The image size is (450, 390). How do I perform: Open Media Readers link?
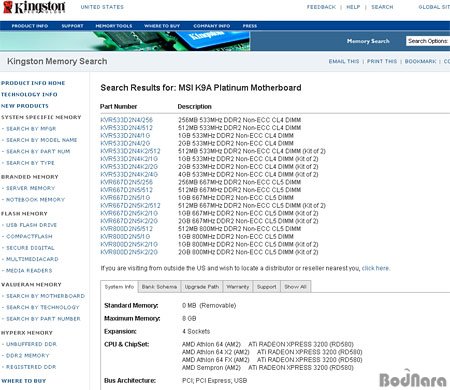29,270
